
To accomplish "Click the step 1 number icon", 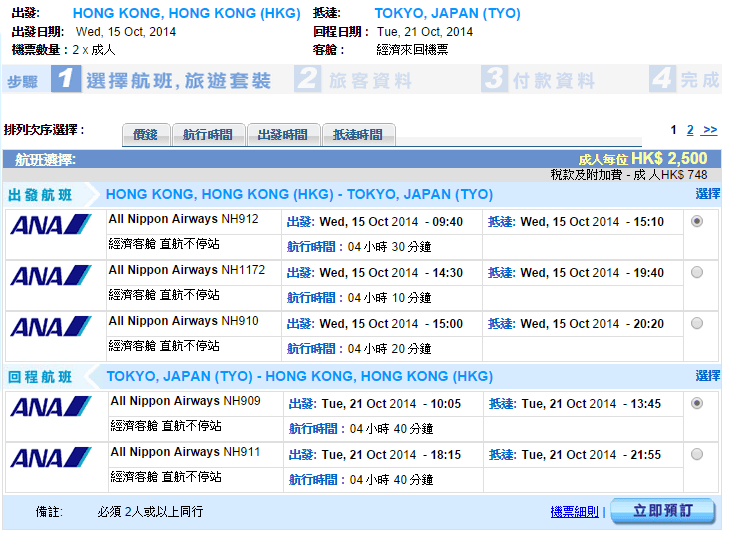I will [66, 80].
